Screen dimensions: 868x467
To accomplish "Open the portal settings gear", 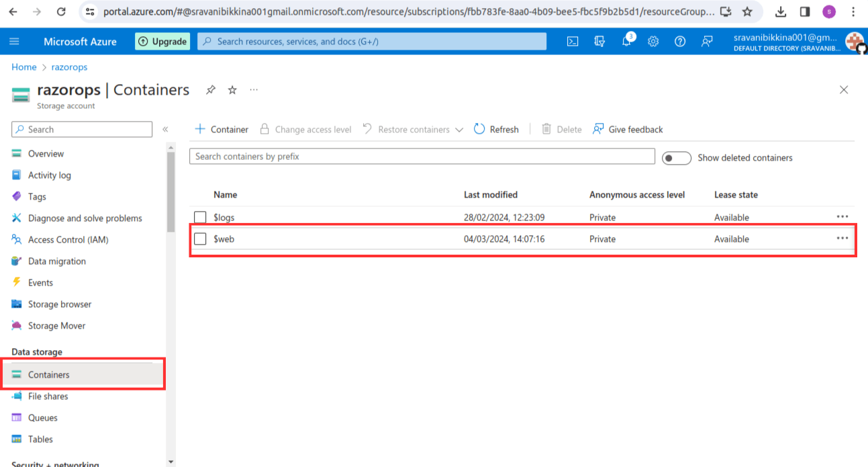I will click(653, 41).
